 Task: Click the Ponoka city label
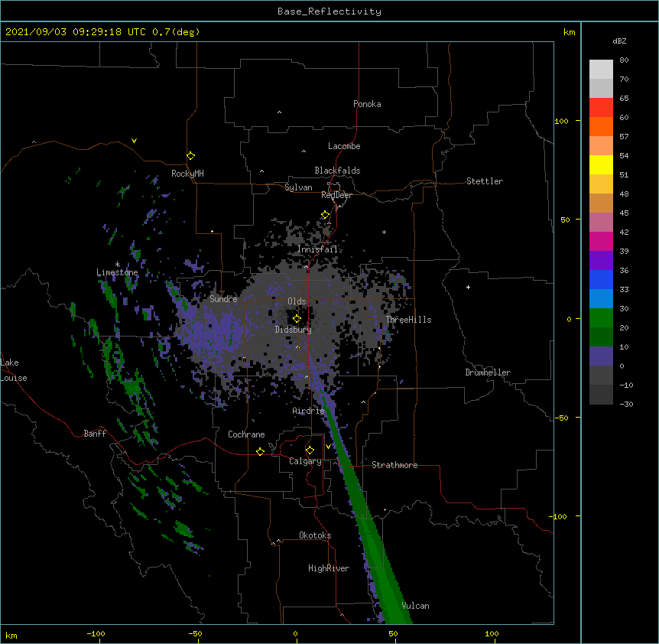367,104
